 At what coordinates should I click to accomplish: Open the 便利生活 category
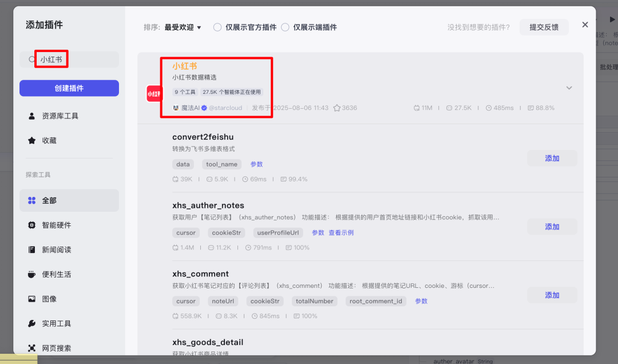tap(69, 275)
